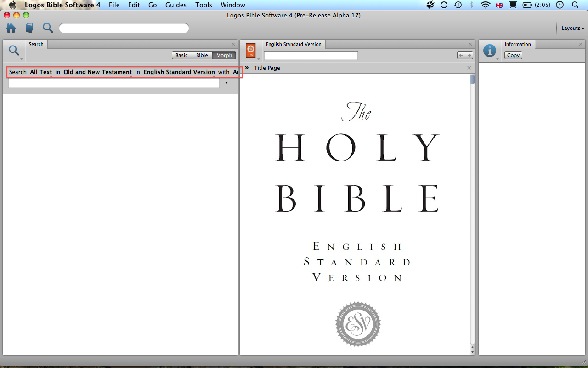Click the ESV panel scrollbar thumb
This screenshot has height=368, width=588.
(x=472, y=80)
